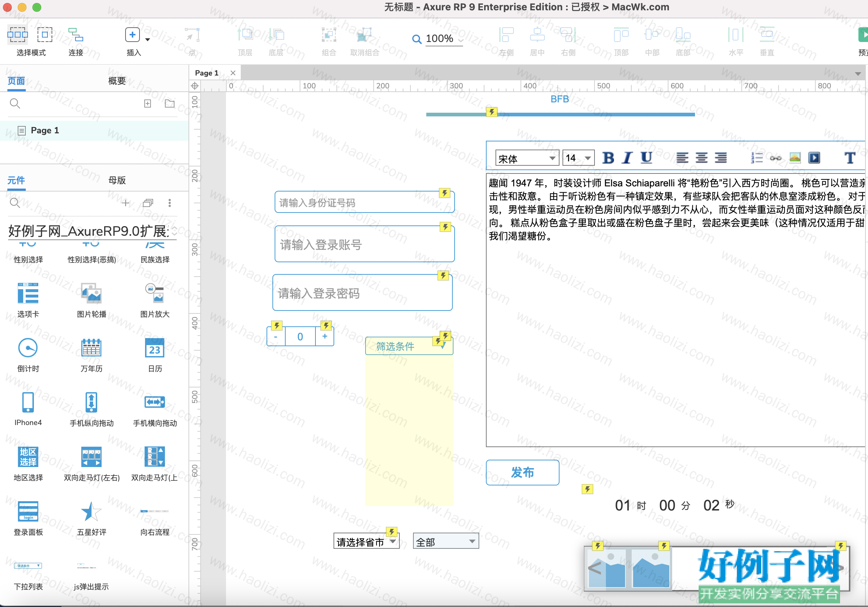
Task: Distribute 垂直 vertically icon
Action: 767,35
